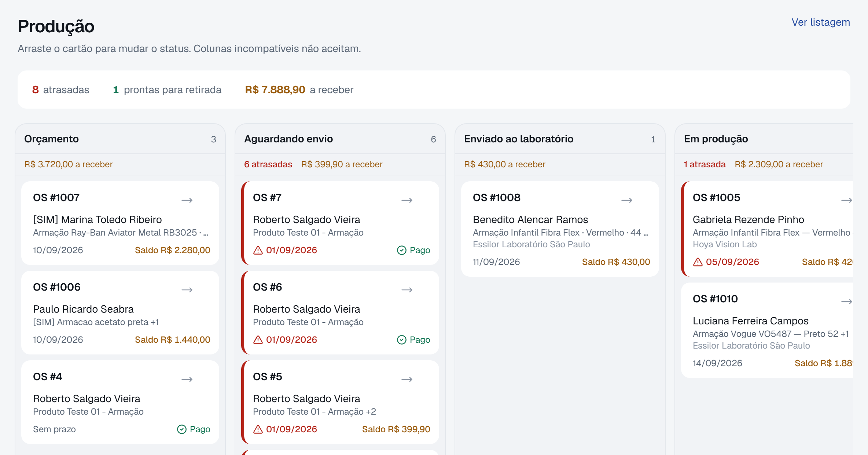Select the Em produção column header
The image size is (868, 455).
click(764, 139)
